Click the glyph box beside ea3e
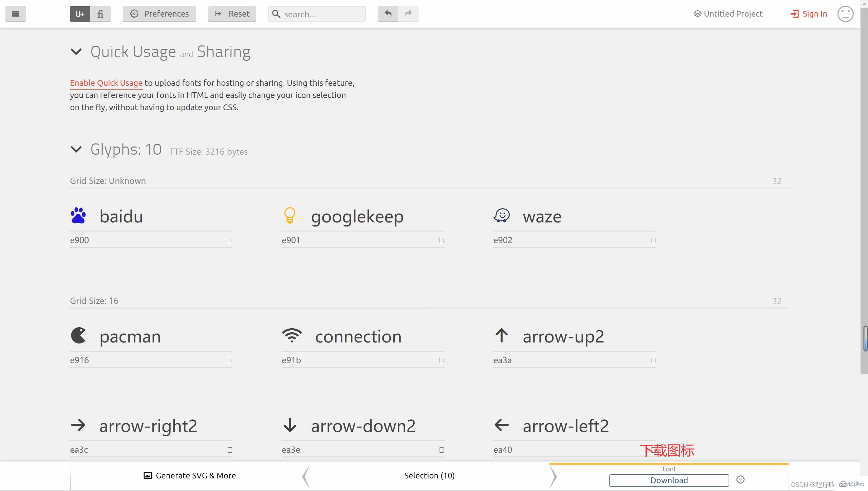 point(441,450)
